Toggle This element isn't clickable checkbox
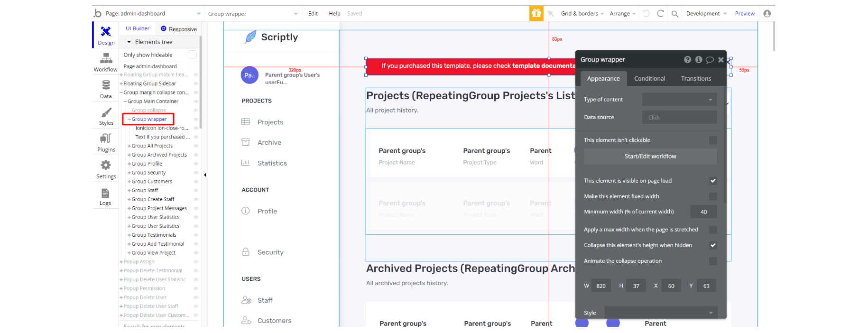Image resolution: width=868 pixels, height=333 pixels. [713, 140]
